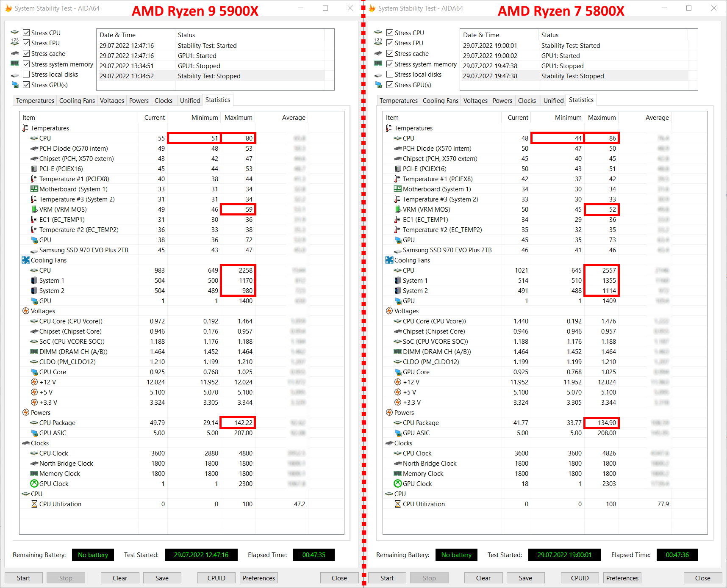Click the Voltages group icon in the 5900X window
Image resolution: width=727 pixels, height=588 pixels.
pos(25,311)
